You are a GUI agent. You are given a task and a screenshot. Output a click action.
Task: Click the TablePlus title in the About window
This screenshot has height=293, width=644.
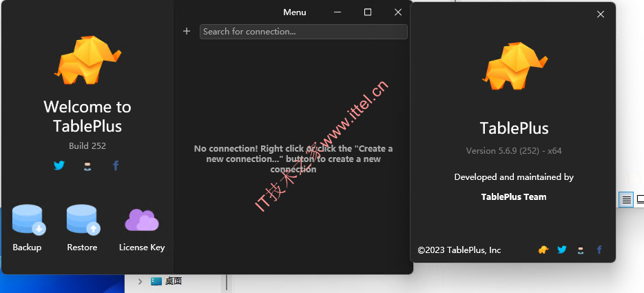click(x=515, y=128)
